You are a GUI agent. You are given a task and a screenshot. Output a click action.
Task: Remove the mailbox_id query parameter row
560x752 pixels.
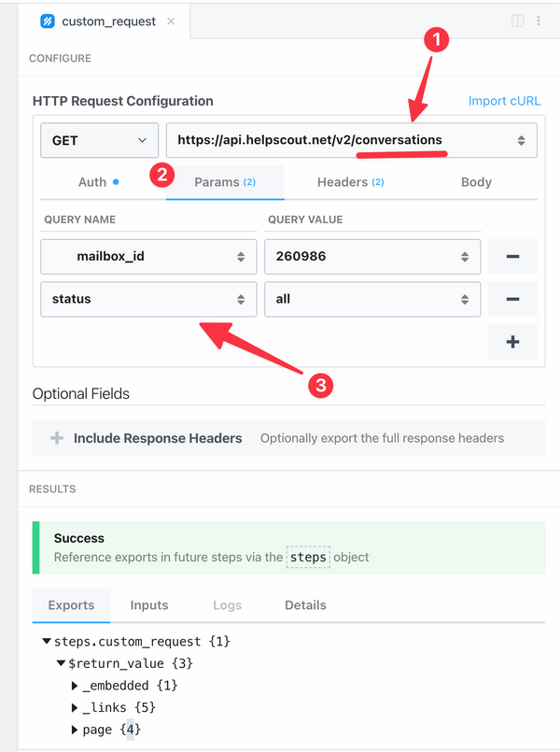[512, 257]
